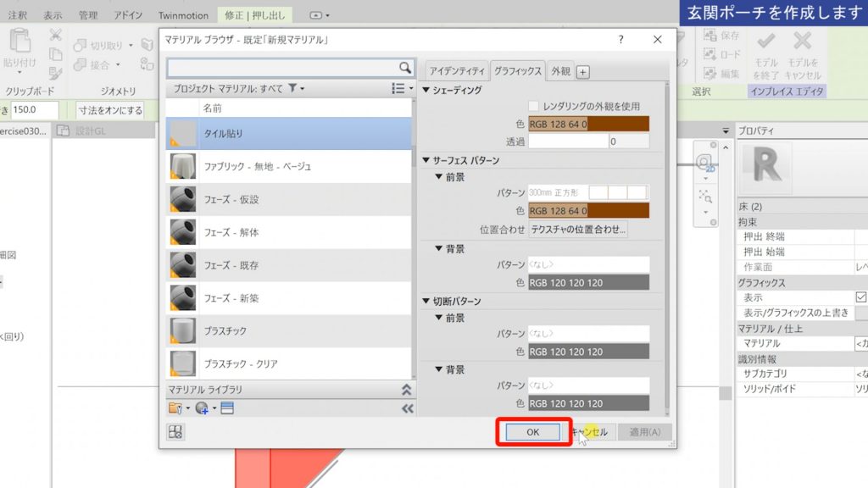Collapse the 切断パターン section
The image size is (868, 488).
[426, 301]
